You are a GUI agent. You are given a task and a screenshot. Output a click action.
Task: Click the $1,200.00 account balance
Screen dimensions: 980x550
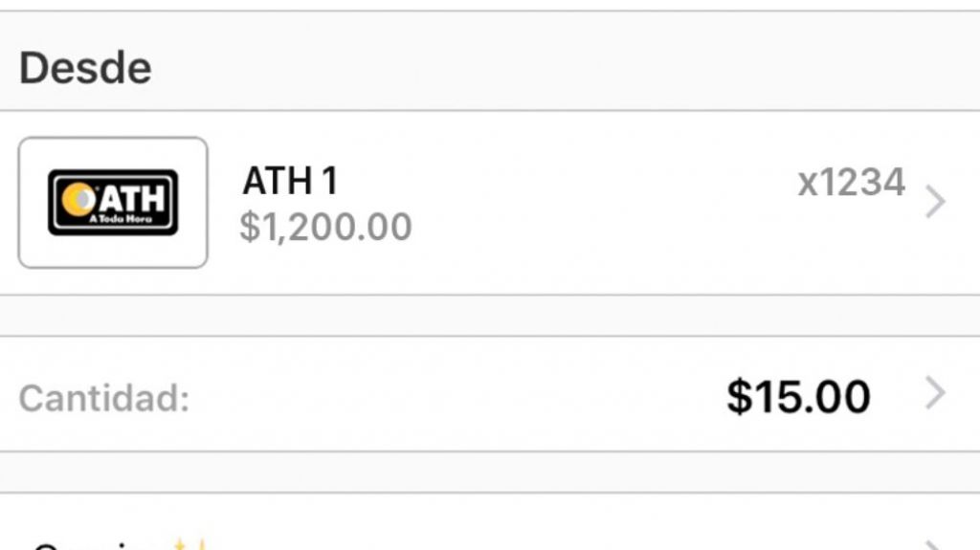point(325,227)
